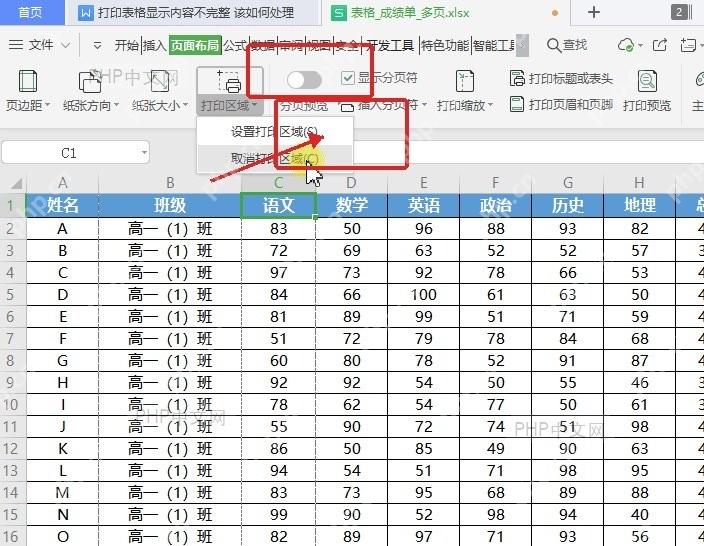Select 设置打印区域 menu entry

coord(275,132)
